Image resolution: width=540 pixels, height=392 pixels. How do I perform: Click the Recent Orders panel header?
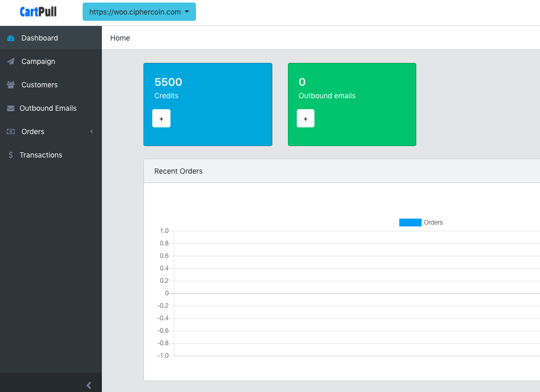click(x=178, y=171)
